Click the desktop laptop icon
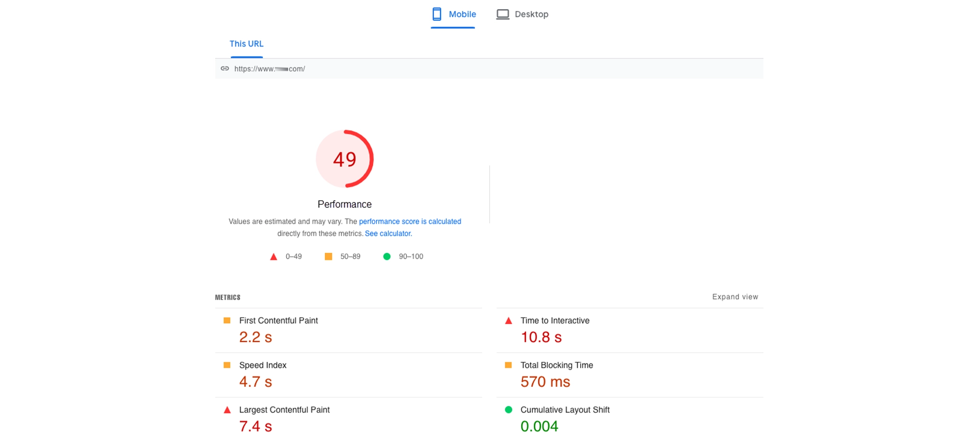Viewport: 980px width, 441px height. (x=503, y=14)
